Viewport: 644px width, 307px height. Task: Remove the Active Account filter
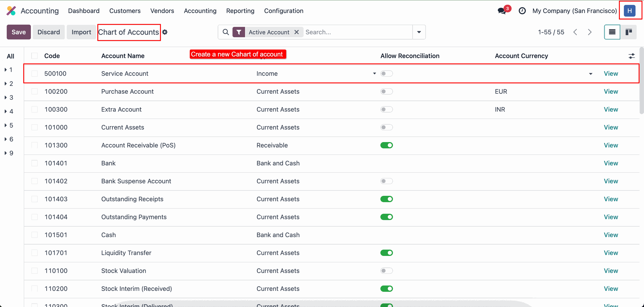click(297, 32)
